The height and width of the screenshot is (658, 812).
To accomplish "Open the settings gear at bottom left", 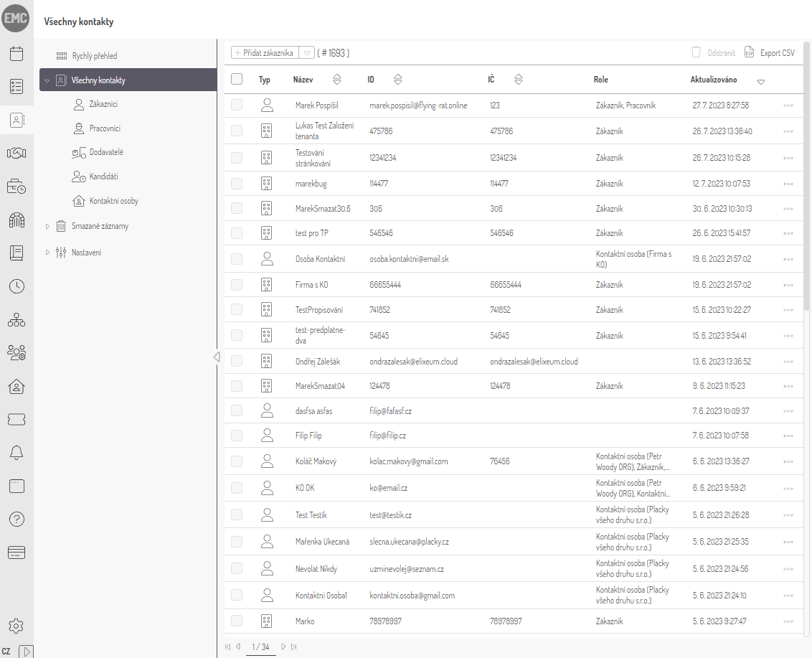I will click(x=16, y=625).
